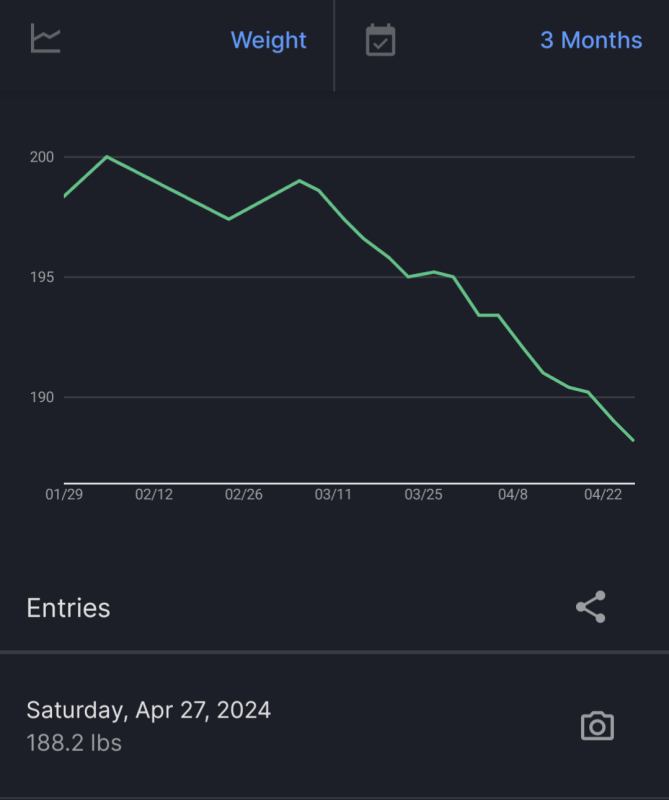Click the line chart icon beside Weight

pyautogui.click(x=46, y=40)
